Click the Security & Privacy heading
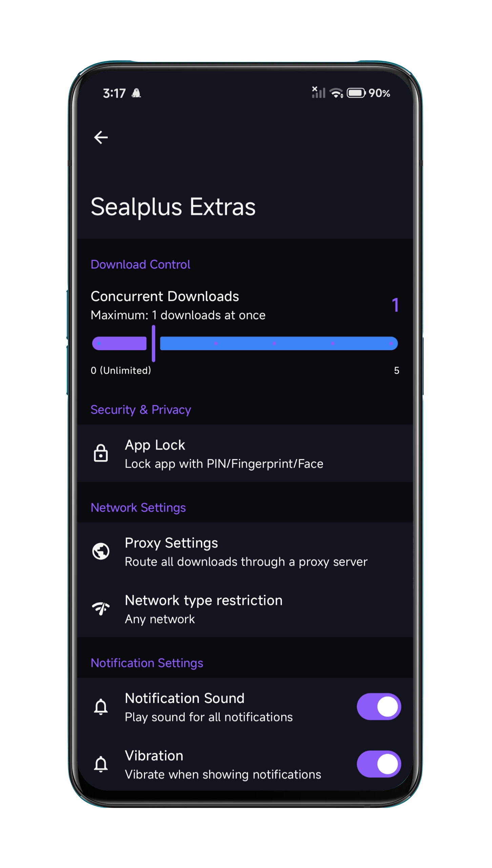492x868 pixels. pyautogui.click(x=141, y=410)
